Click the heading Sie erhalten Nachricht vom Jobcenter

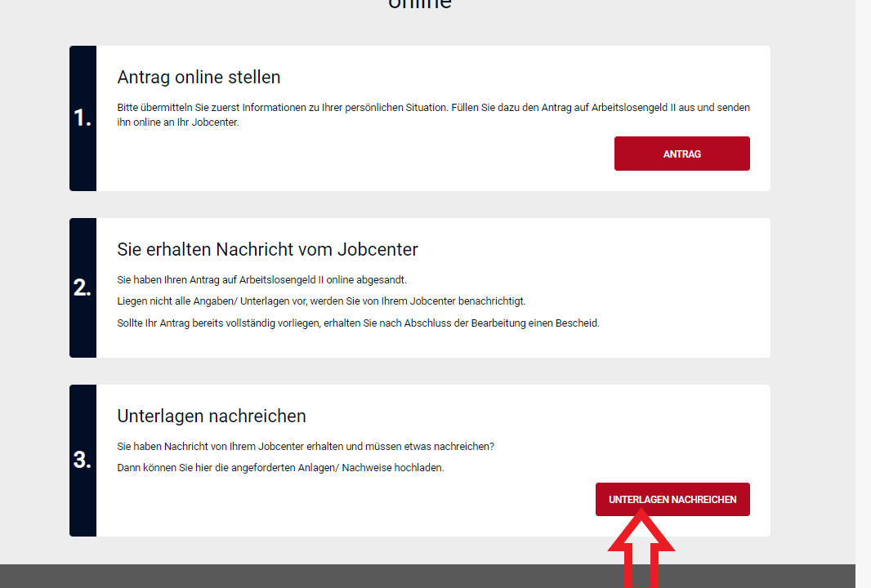coord(266,249)
